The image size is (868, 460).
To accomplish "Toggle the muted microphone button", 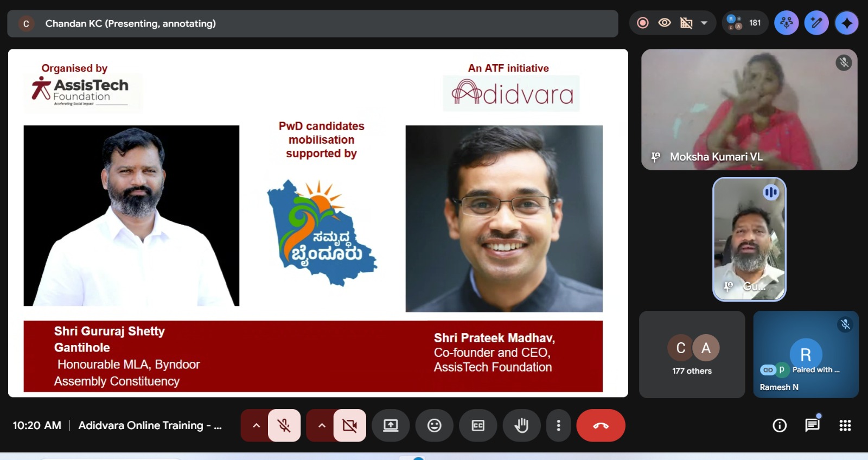I will coord(284,426).
